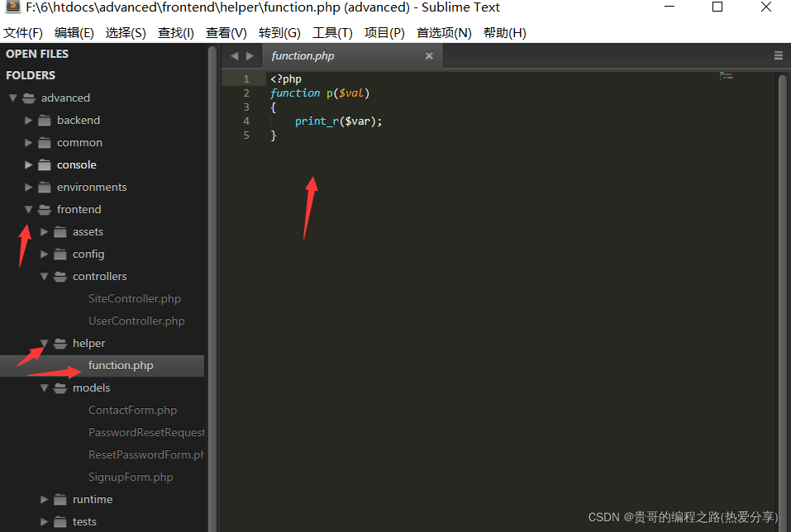Open tab list hamburger icon

coord(779,55)
